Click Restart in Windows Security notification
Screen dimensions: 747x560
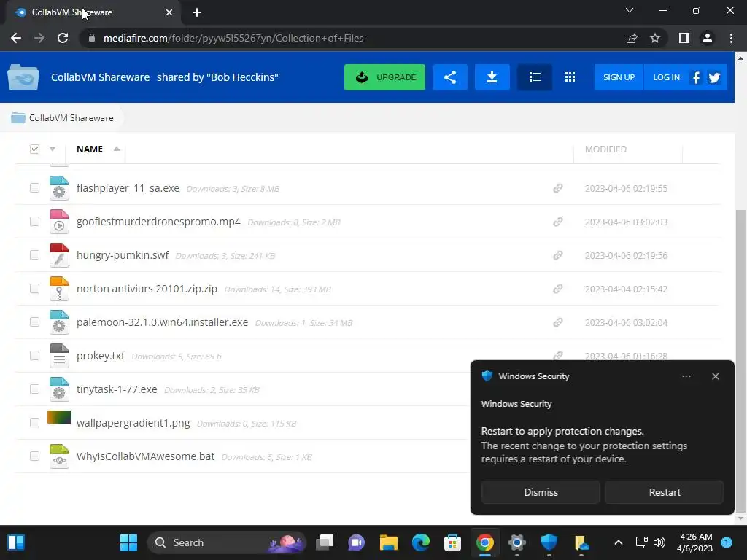pyautogui.click(x=665, y=492)
